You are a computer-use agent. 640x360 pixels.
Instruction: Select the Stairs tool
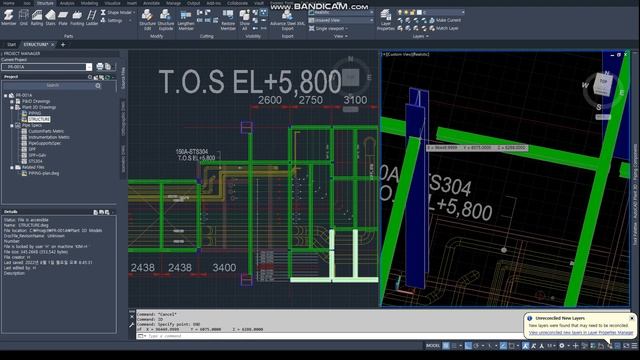point(50,18)
